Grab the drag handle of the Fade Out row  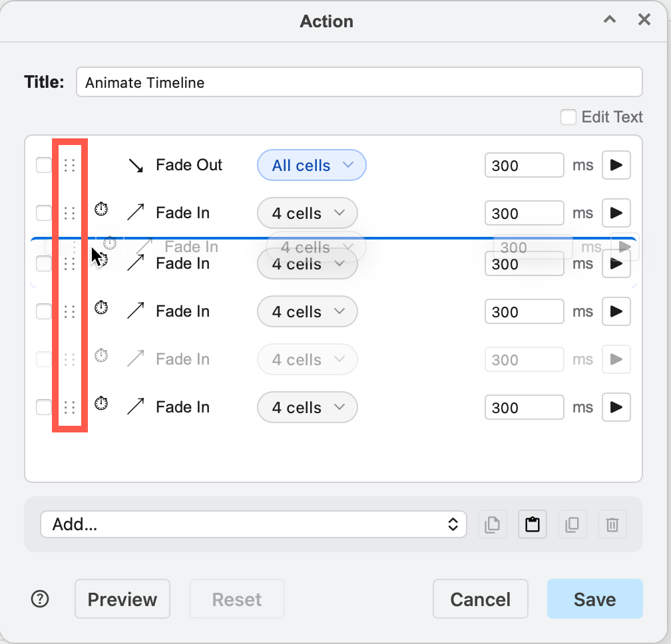[69, 165]
